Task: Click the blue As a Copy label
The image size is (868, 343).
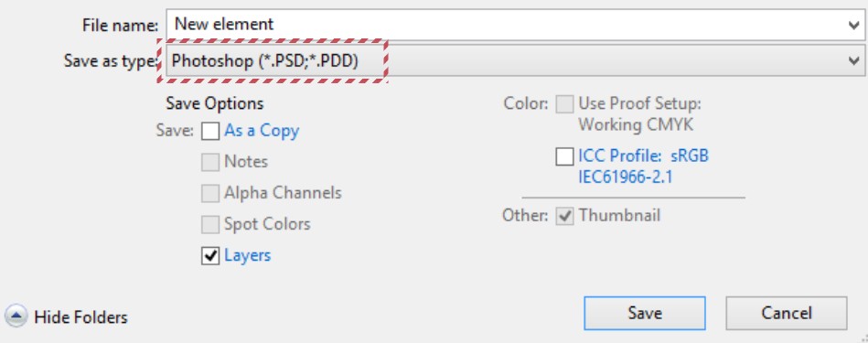Action: coord(262,131)
